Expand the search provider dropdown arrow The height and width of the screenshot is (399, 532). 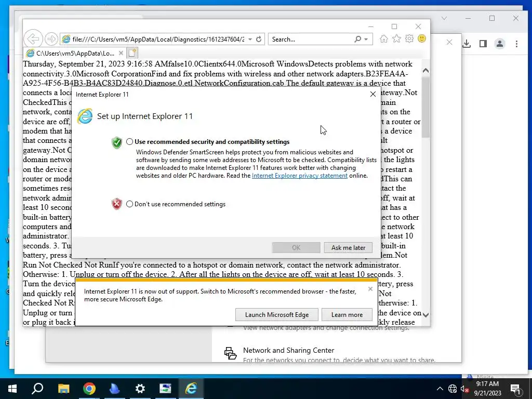(x=366, y=39)
